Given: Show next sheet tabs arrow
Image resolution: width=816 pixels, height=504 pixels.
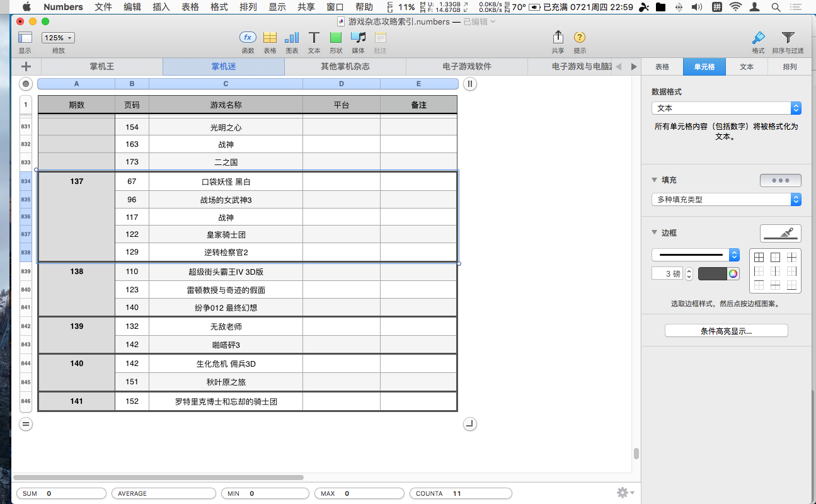Looking at the screenshot, I should click(x=633, y=66).
